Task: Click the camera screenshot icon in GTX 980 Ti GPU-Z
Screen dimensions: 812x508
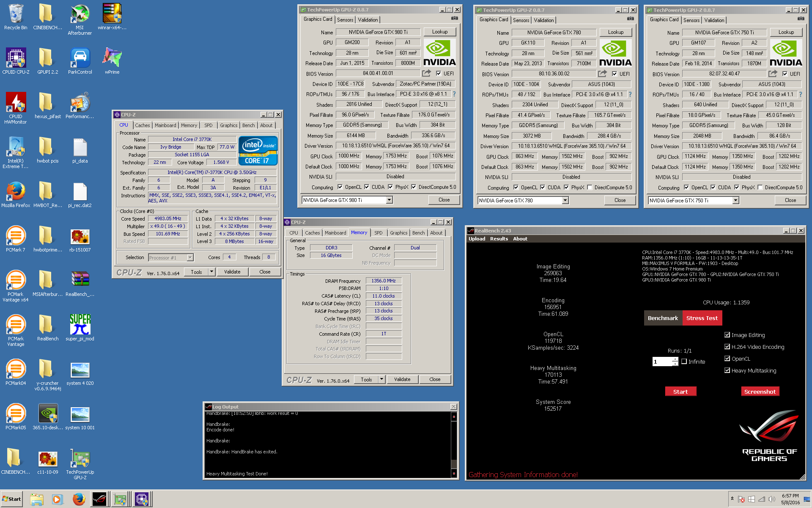Action: pos(455,19)
